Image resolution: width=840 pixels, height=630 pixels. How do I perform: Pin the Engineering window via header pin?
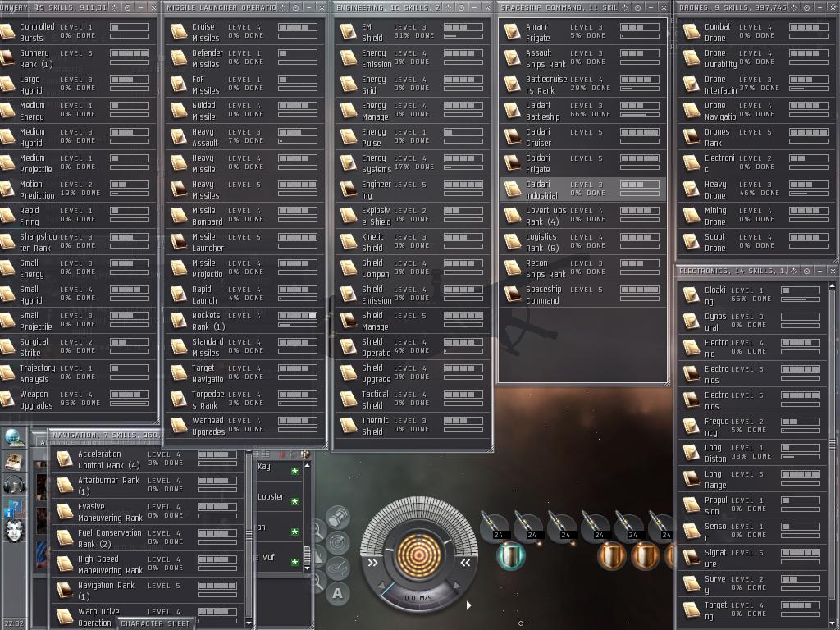point(461,7)
